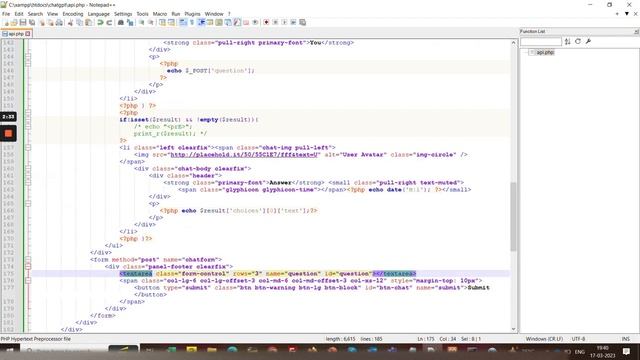
Task: Click the editor scrollbar up arrow
Action: (513, 42)
